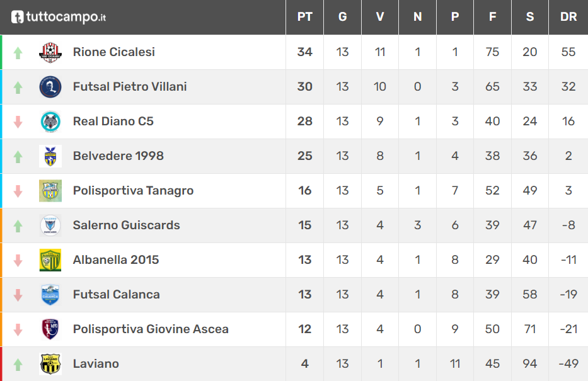Sort the table by the PT column

304,17
